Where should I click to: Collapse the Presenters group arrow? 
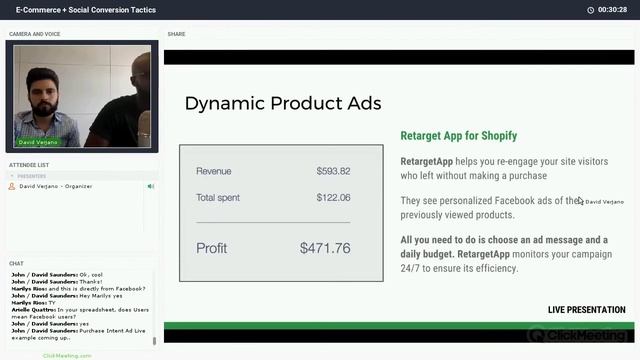click(x=12, y=176)
